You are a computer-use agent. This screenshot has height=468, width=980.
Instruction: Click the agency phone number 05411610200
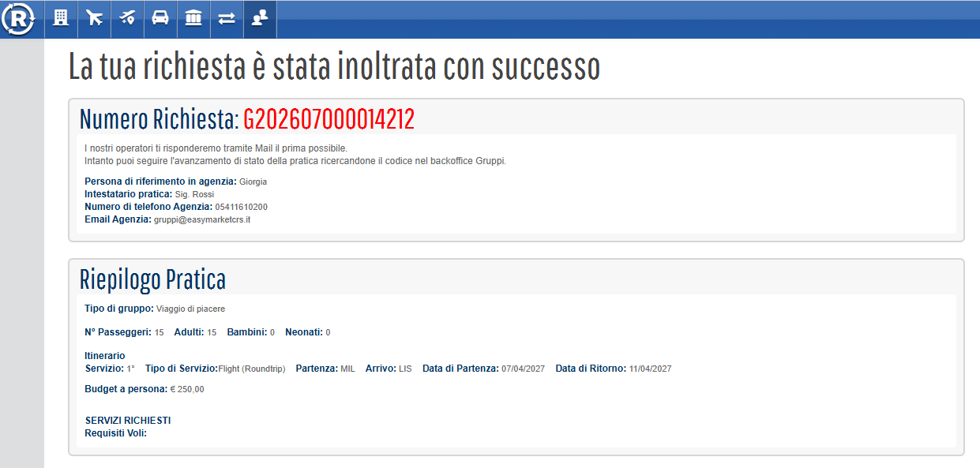pos(241,207)
